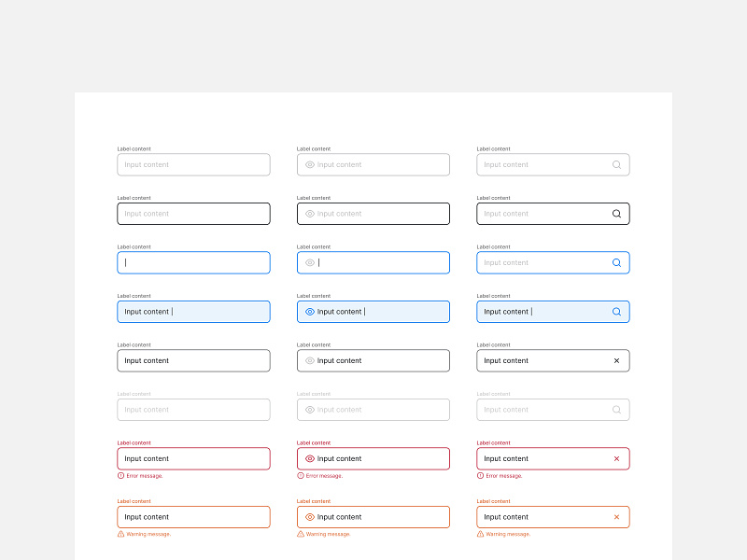Screen dimensions: 747x560
Task: Click the search icon in the black-bordered right input
Action: click(616, 213)
